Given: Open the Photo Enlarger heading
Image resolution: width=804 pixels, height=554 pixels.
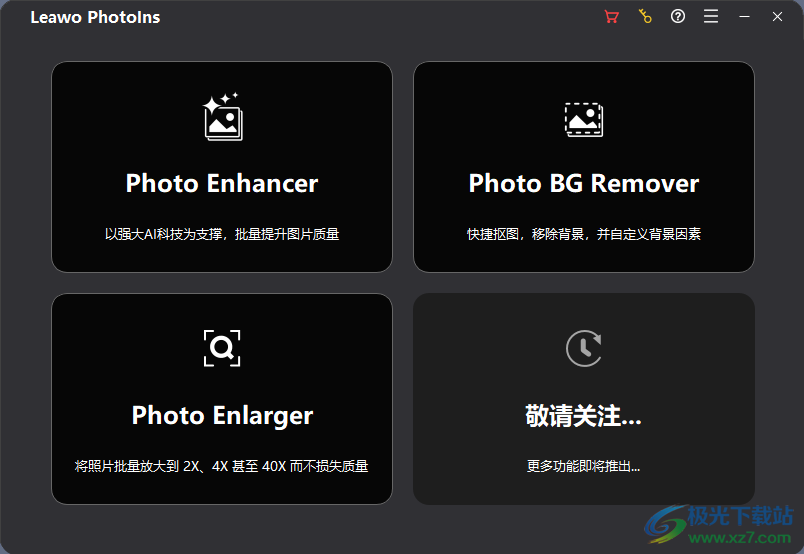Looking at the screenshot, I should pyautogui.click(x=222, y=416).
